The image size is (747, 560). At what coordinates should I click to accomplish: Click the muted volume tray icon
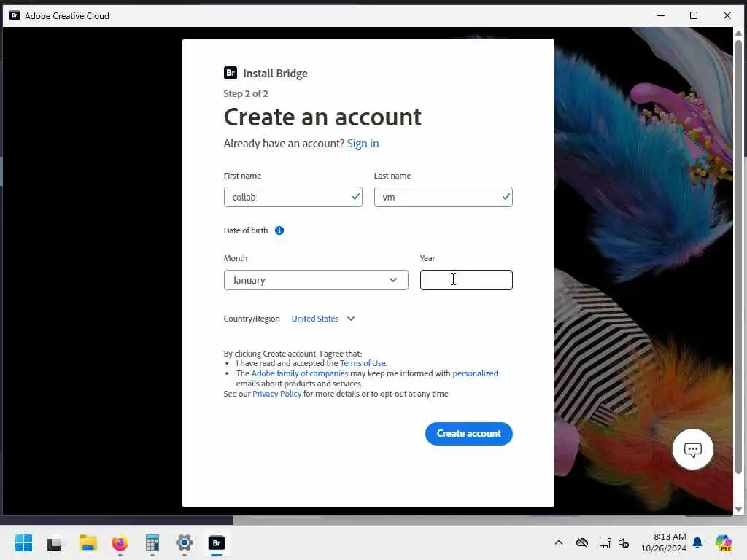[x=624, y=542]
